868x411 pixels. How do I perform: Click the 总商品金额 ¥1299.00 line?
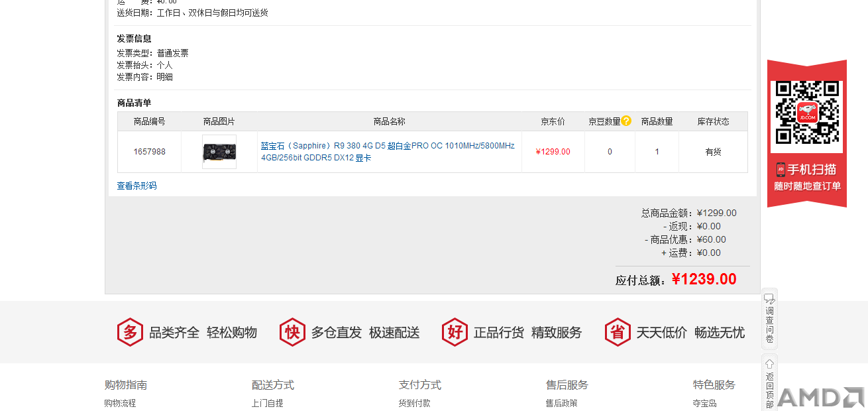(x=688, y=213)
